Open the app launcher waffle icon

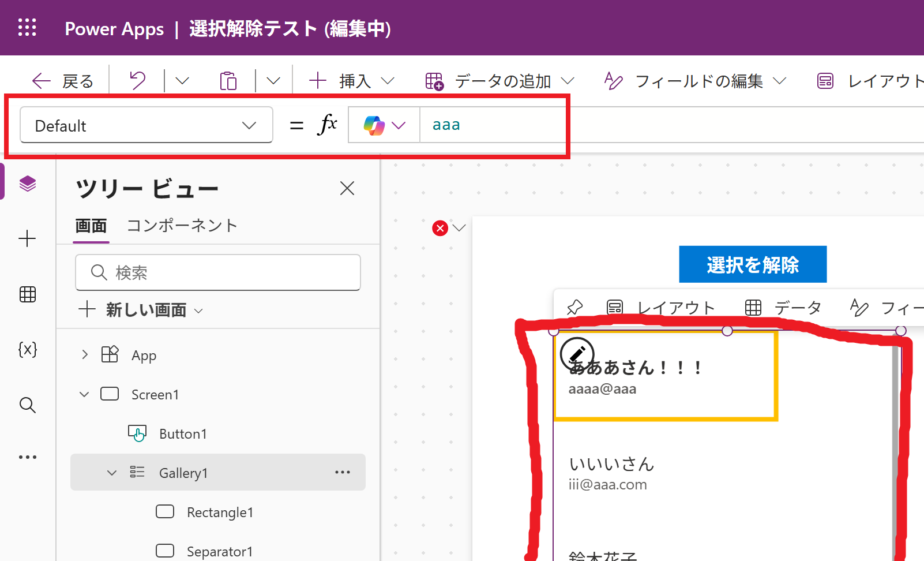click(27, 28)
